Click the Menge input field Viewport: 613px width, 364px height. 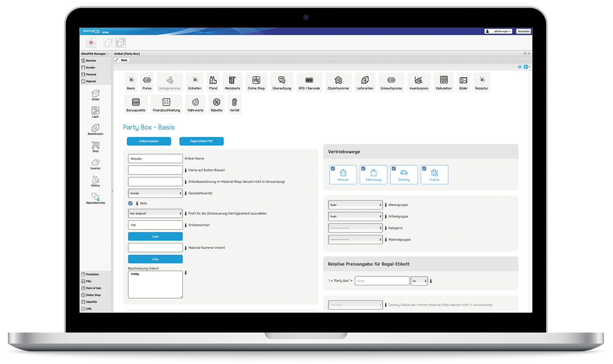click(x=382, y=281)
